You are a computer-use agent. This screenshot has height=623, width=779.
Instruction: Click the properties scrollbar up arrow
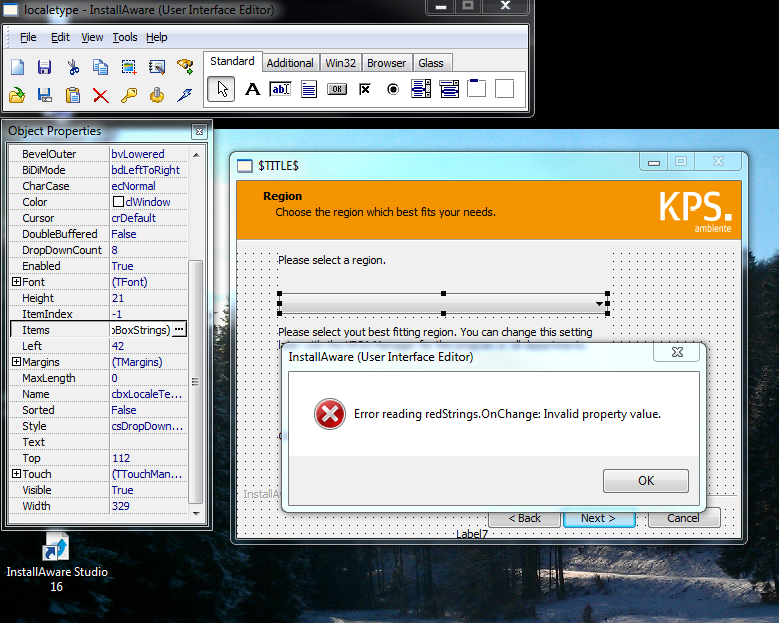coord(196,155)
